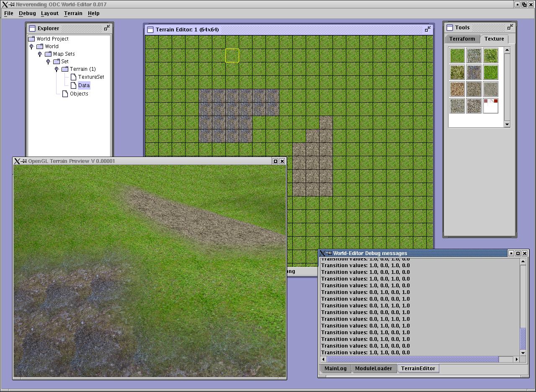The width and height of the screenshot is (536, 392).
Task: Click the Terrain Editor window icon
Action: click(x=150, y=30)
